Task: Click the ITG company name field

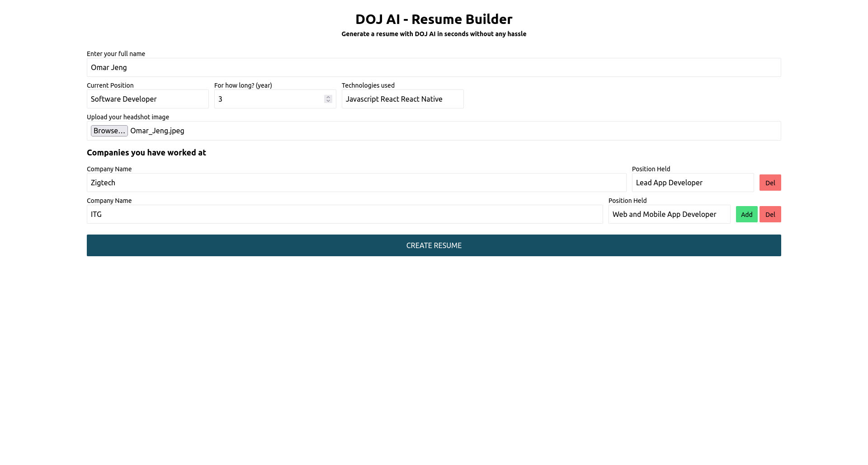Action: coord(316,214)
